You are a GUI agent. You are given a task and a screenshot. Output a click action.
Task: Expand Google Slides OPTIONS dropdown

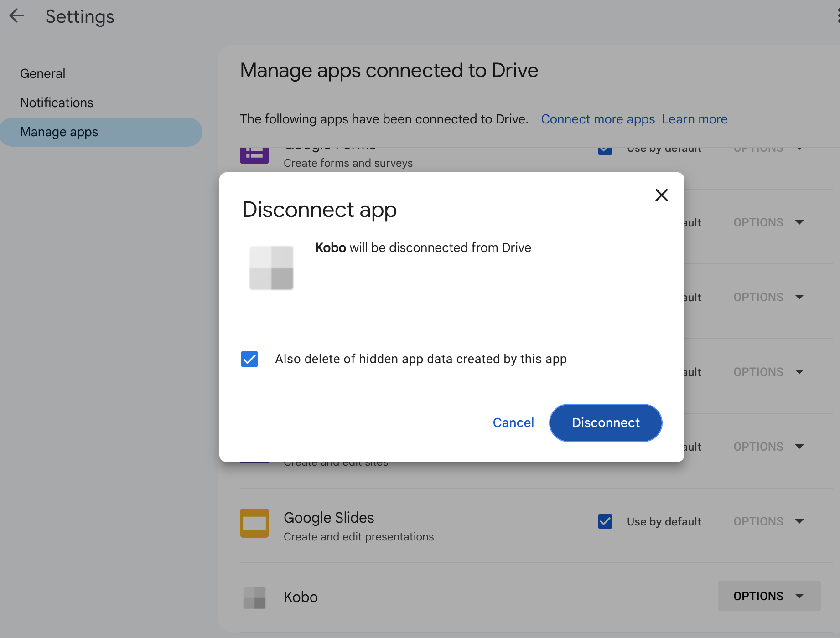(769, 521)
